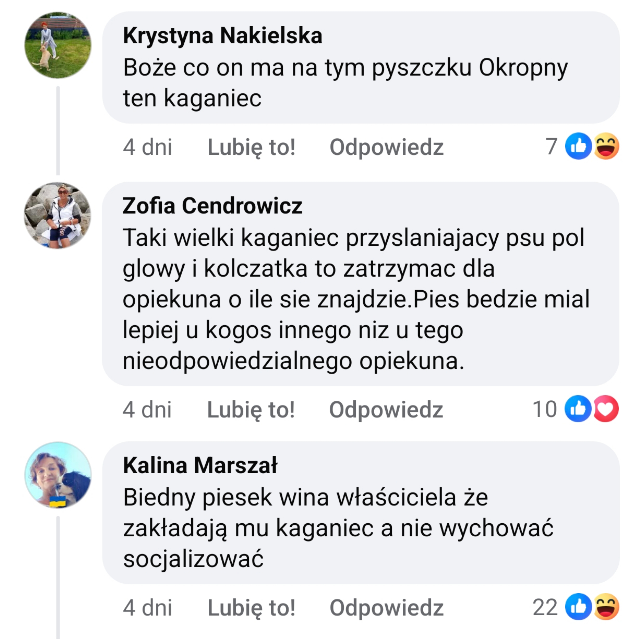The height and width of the screenshot is (644, 644).
Task: Reply to Krystyna Nakielska's comment via 'Odpowiedz'
Action: 386,147
